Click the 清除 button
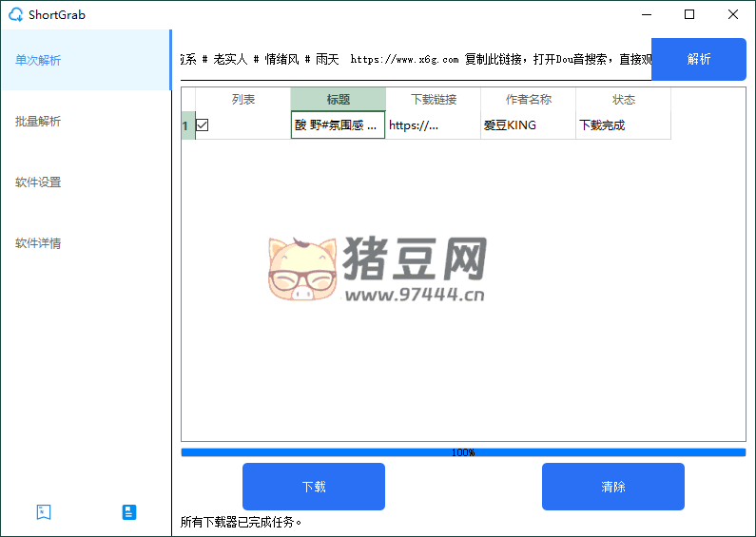 click(x=613, y=487)
